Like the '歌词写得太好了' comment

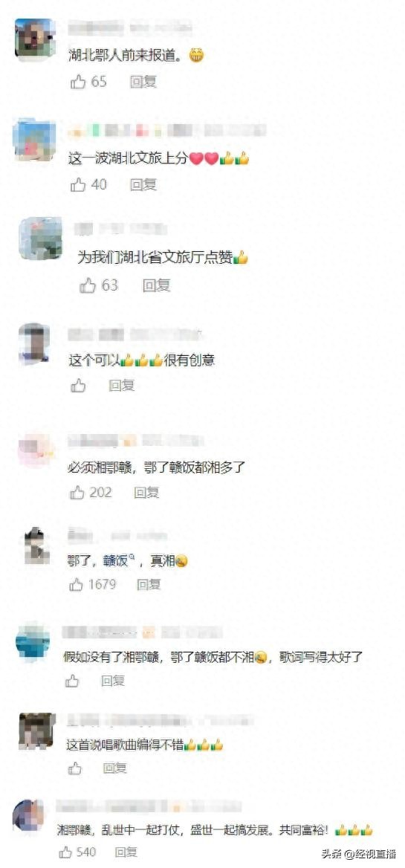pos(73,680)
